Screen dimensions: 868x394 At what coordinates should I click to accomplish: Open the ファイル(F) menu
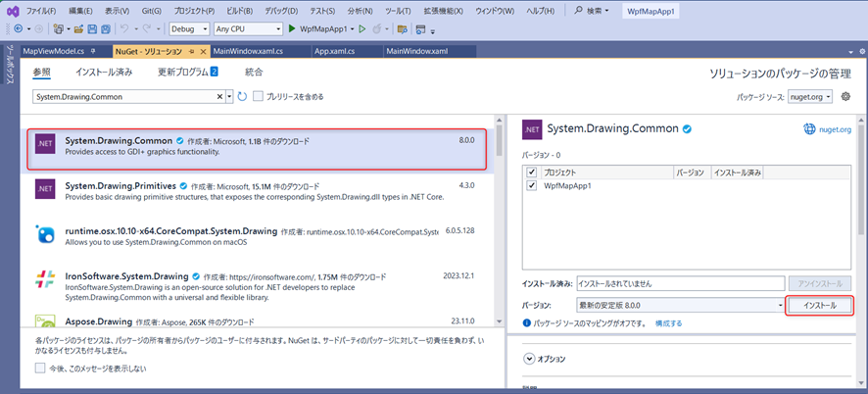(x=41, y=11)
